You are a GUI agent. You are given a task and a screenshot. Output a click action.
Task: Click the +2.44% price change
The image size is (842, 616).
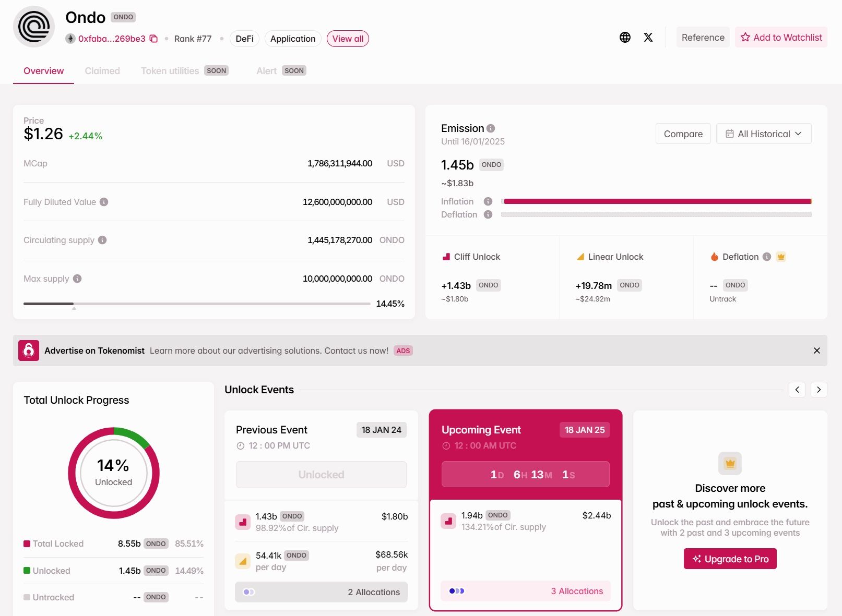click(86, 136)
